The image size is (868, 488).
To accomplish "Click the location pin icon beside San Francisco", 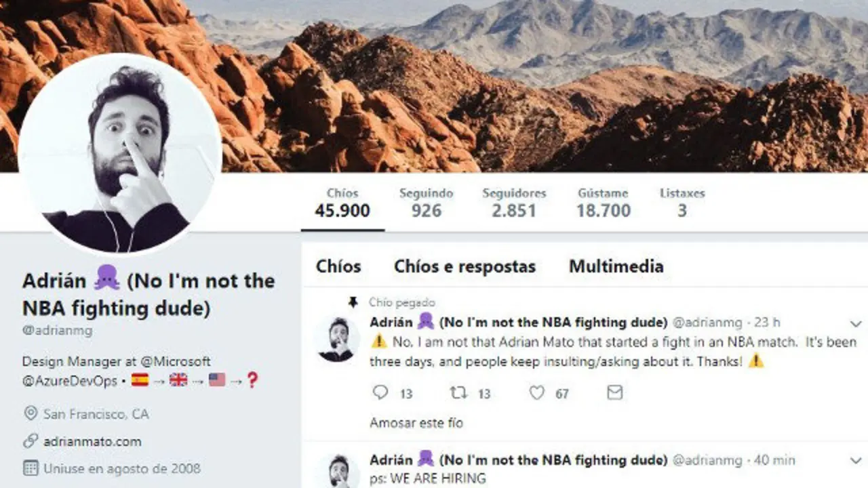I will [31, 413].
